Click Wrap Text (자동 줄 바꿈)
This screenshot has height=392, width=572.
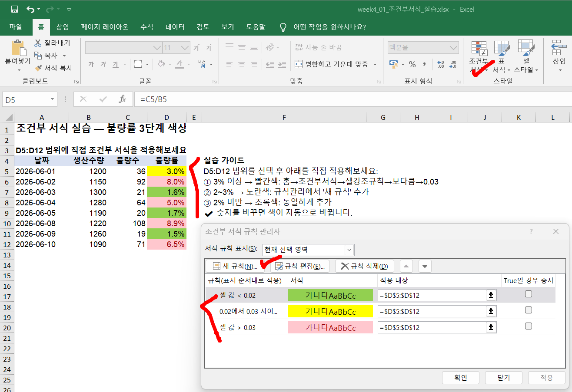[318, 48]
